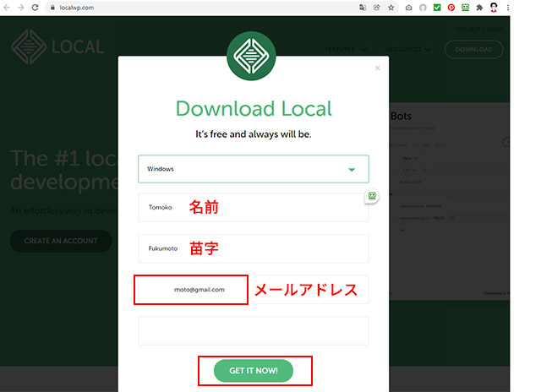Screen dimensions: 541x392
Task: Click the Get Help link at top
Action: pyautogui.click(x=469, y=30)
